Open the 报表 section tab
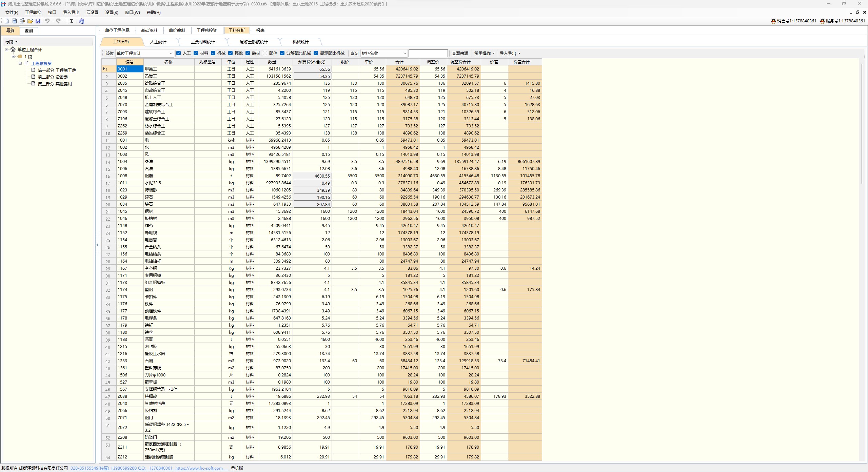 260,30
